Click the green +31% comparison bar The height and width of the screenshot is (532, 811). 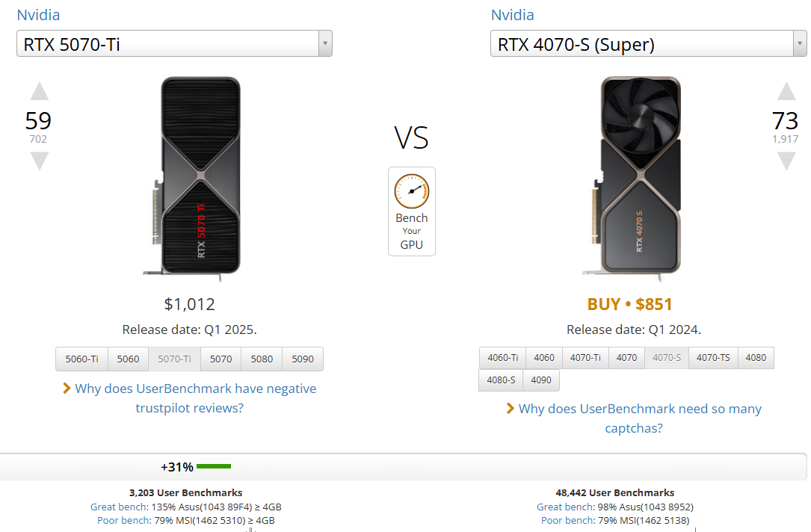pos(214,467)
